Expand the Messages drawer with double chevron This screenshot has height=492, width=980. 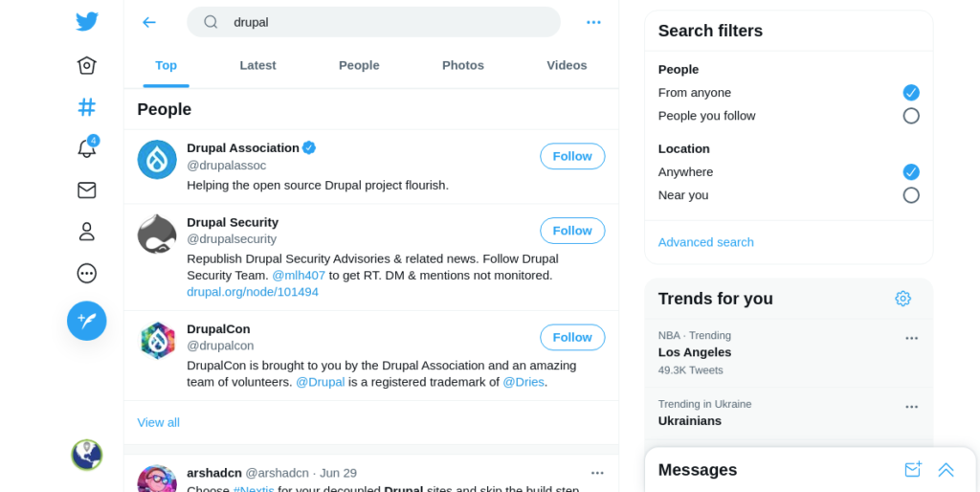(x=947, y=469)
